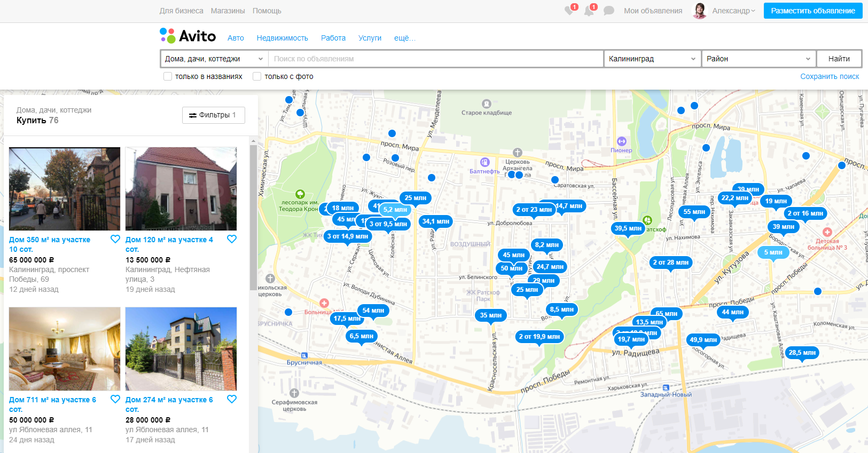Open notifications bell icon

pyautogui.click(x=589, y=11)
